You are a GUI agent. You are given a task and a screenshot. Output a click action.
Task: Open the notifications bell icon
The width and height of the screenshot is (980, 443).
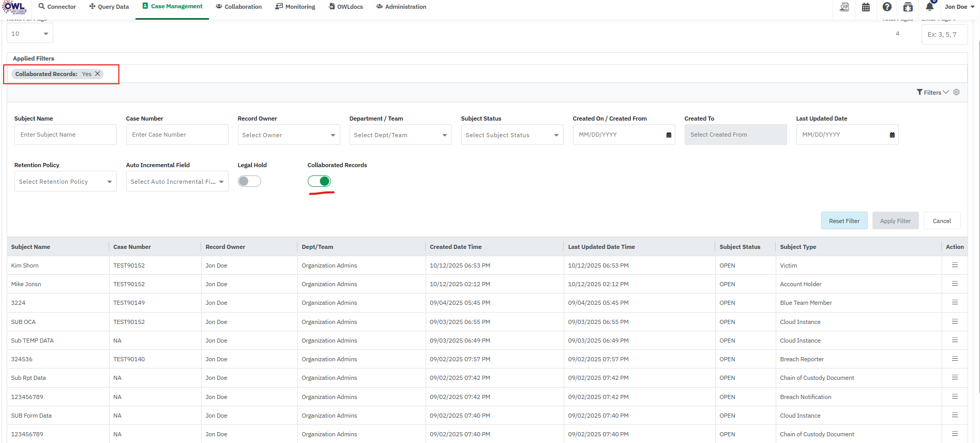(929, 7)
